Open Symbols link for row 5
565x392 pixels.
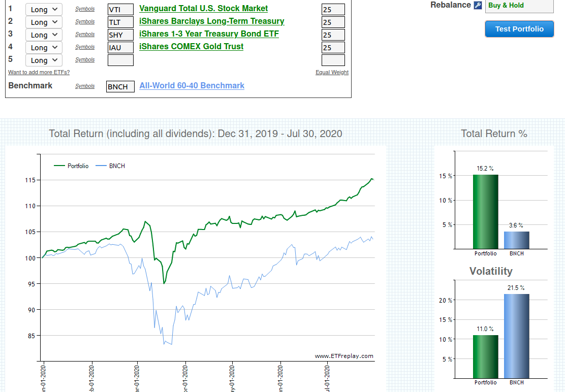point(85,60)
